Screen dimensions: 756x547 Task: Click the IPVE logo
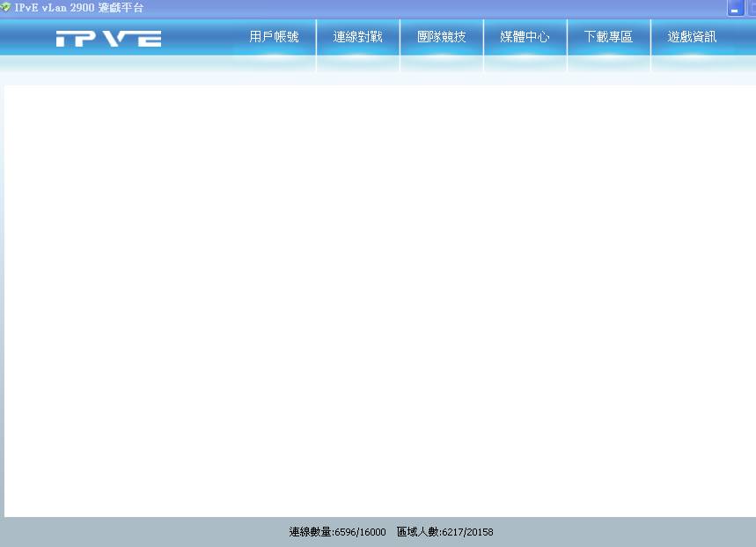(108, 39)
